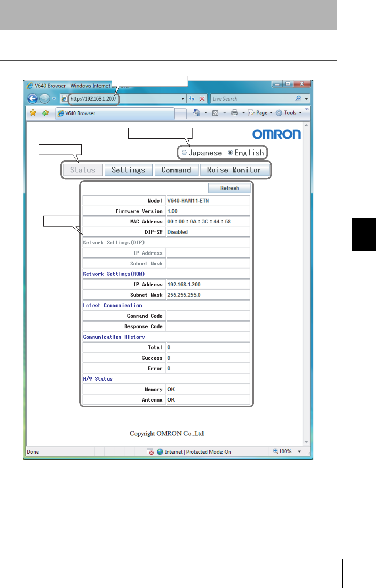Viewport: 376px width, 588px height.
Task: Maximize the V640 Browser window
Action: (x=288, y=84)
